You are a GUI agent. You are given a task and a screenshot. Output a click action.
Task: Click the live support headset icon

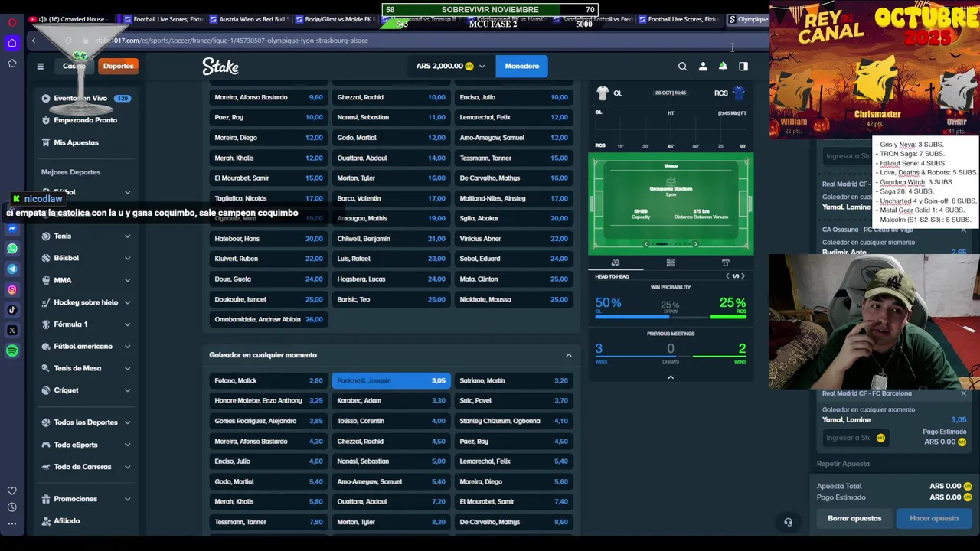(788, 522)
